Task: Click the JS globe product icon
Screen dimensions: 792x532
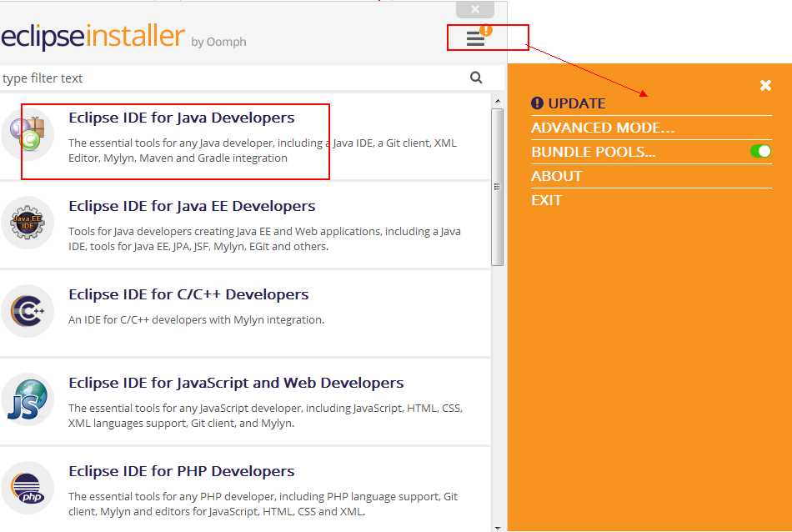Action: click(28, 399)
